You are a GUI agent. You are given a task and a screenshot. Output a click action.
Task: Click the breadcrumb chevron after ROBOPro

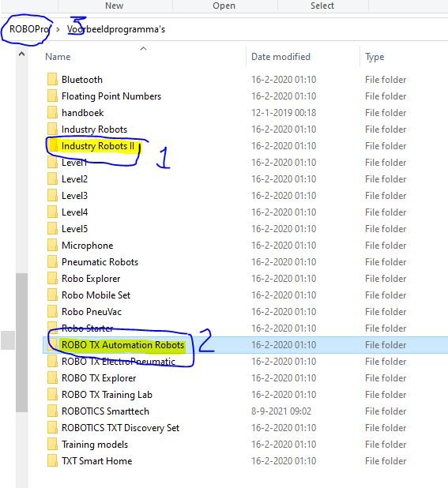pos(58,29)
